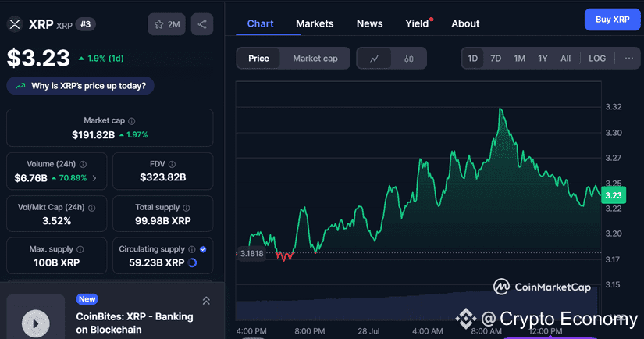Toggle LOG scale on chart

[x=597, y=59]
